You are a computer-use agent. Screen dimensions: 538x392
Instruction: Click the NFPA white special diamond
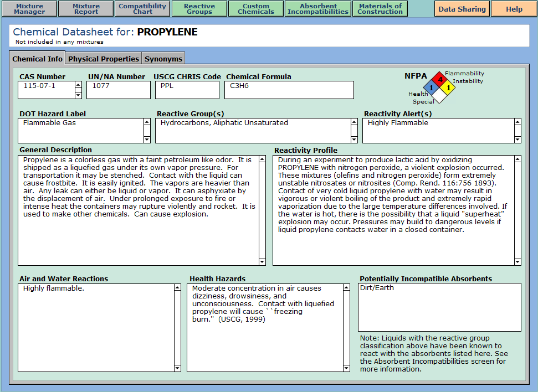439,96
